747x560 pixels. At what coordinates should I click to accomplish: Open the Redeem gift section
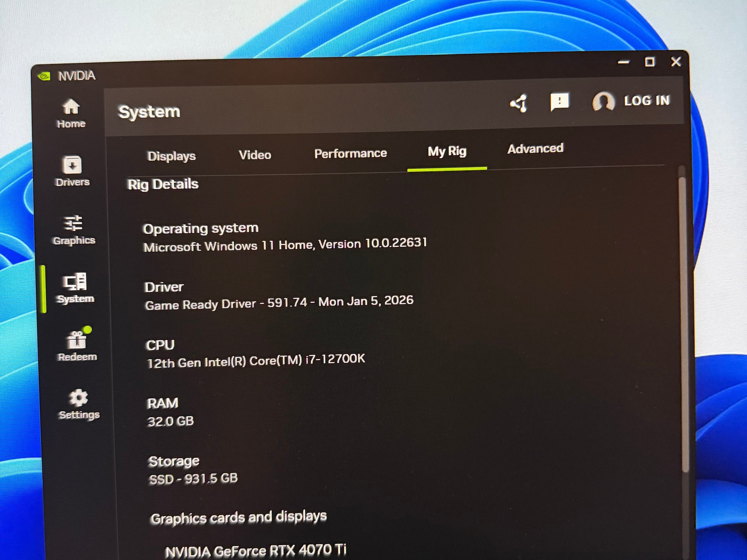coord(77,344)
